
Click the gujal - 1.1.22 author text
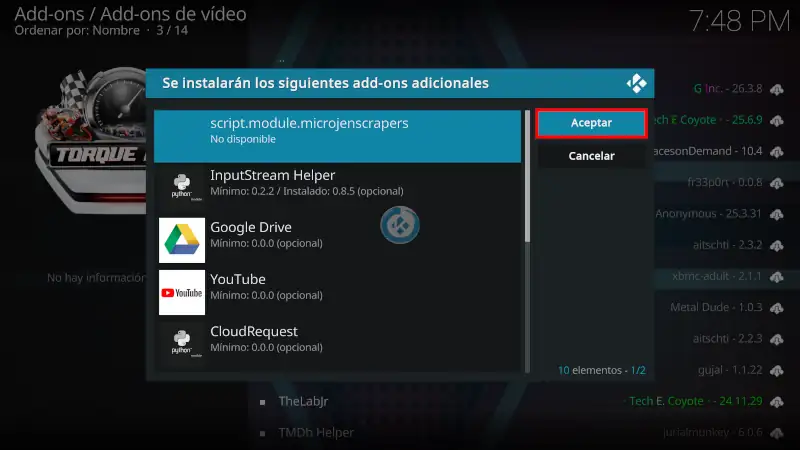click(x=730, y=370)
